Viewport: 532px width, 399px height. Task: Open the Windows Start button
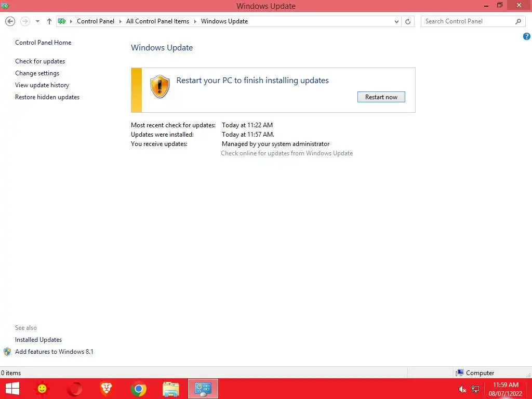tap(12, 389)
